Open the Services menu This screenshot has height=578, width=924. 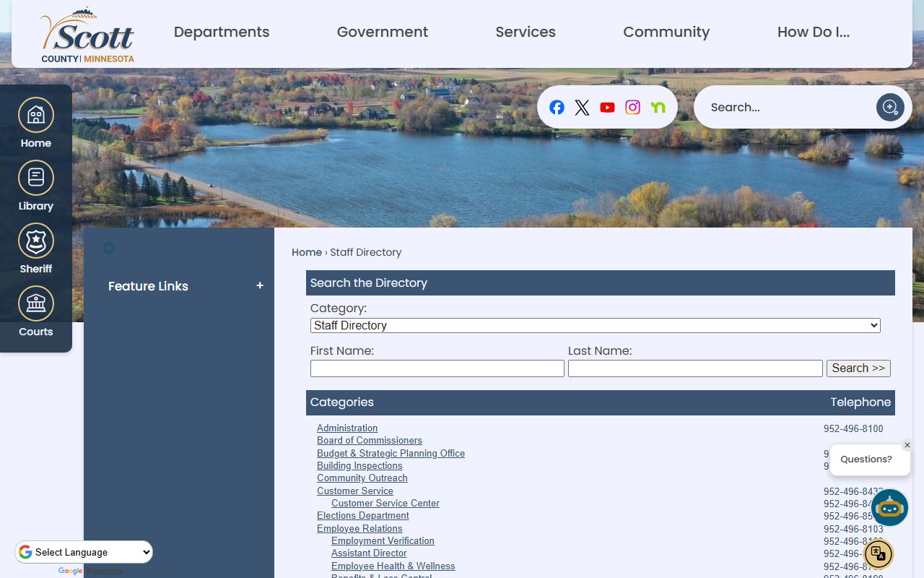click(526, 32)
